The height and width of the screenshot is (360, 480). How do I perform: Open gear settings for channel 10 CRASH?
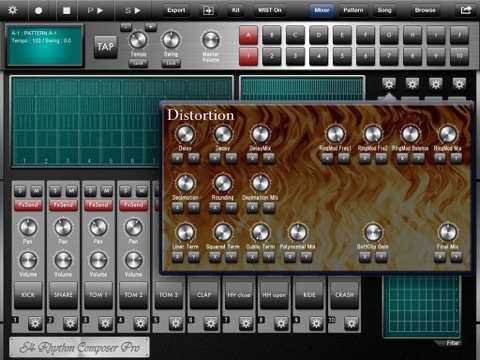351,323
